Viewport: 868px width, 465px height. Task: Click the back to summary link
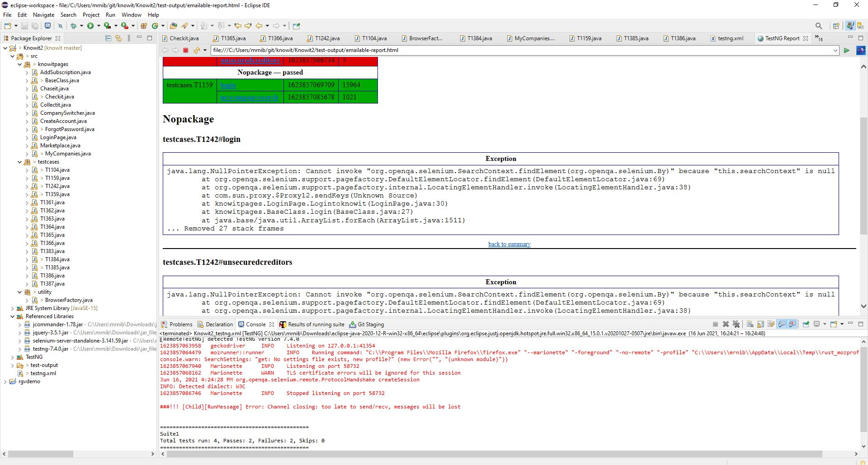[509, 244]
